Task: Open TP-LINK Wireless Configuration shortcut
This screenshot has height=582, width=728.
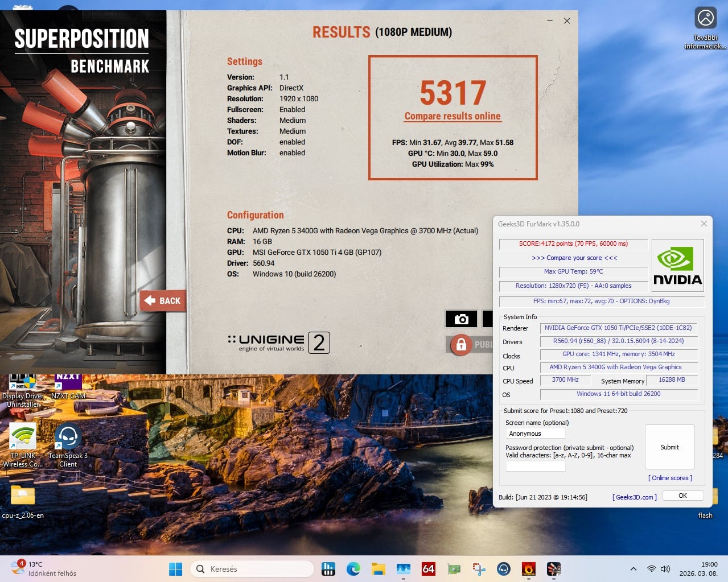Action: [x=23, y=445]
